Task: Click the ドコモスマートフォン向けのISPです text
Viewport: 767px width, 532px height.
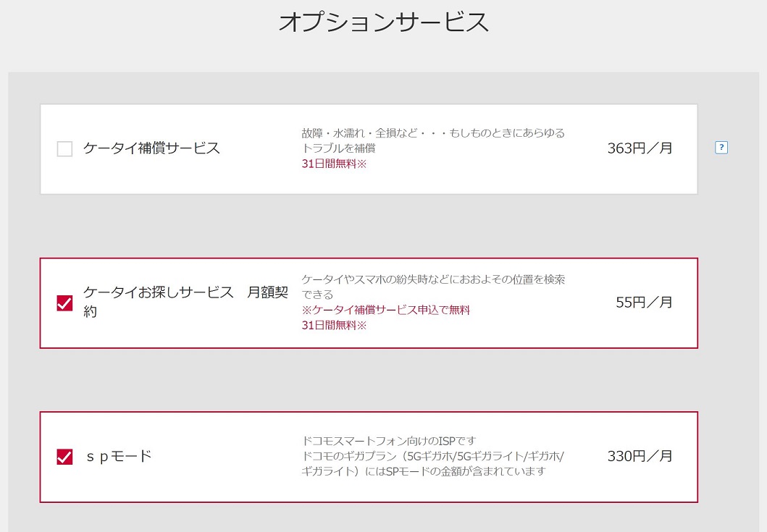Action: [x=389, y=441]
